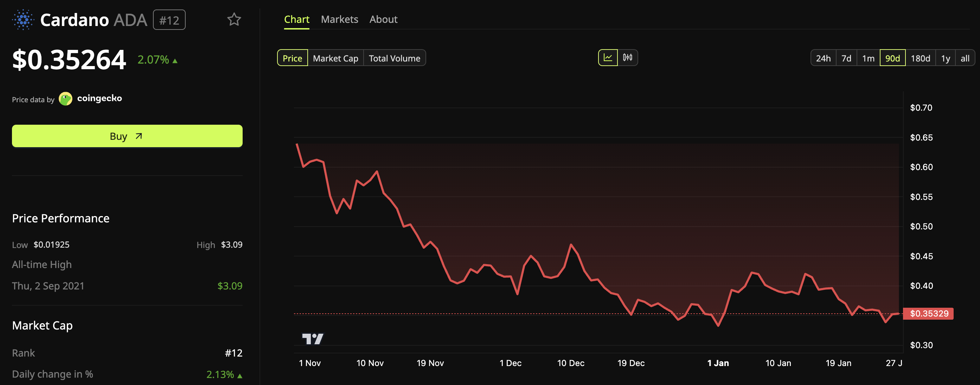The image size is (980, 385).
Task: Switch chart to line view
Action: tap(608, 57)
